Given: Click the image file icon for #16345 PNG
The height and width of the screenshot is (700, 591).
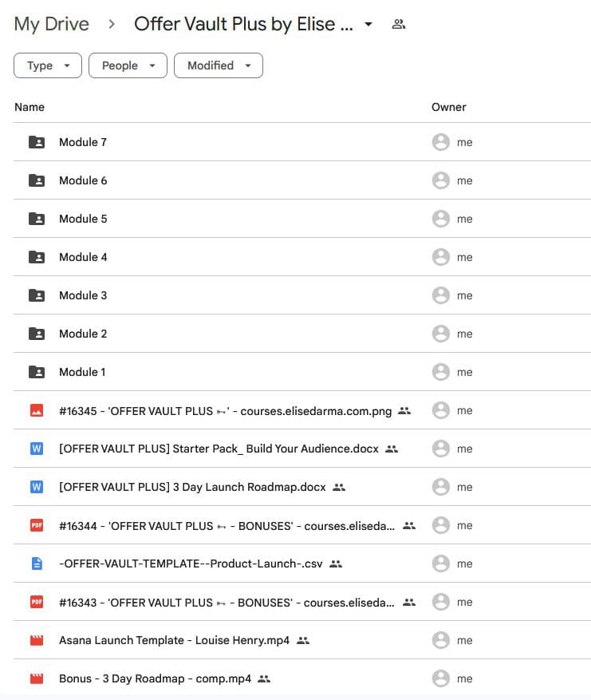Looking at the screenshot, I should [37, 410].
